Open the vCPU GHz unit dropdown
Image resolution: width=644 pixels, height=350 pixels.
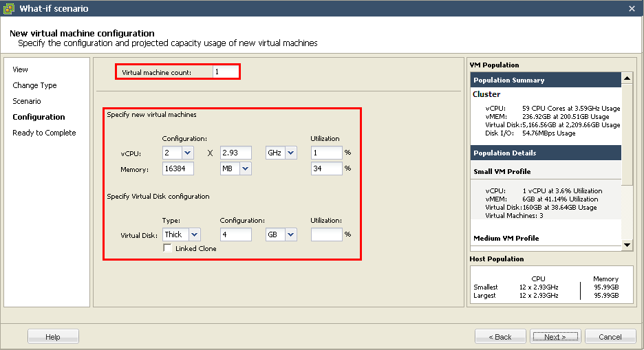pos(291,153)
